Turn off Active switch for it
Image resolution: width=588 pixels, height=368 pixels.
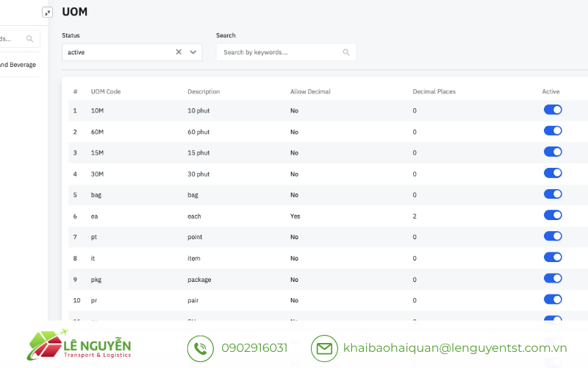click(x=553, y=257)
